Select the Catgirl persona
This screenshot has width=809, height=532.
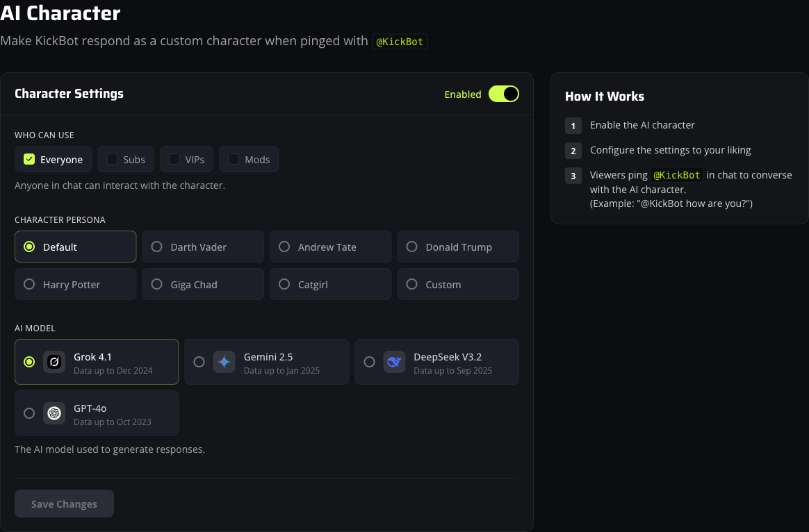[x=330, y=284]
